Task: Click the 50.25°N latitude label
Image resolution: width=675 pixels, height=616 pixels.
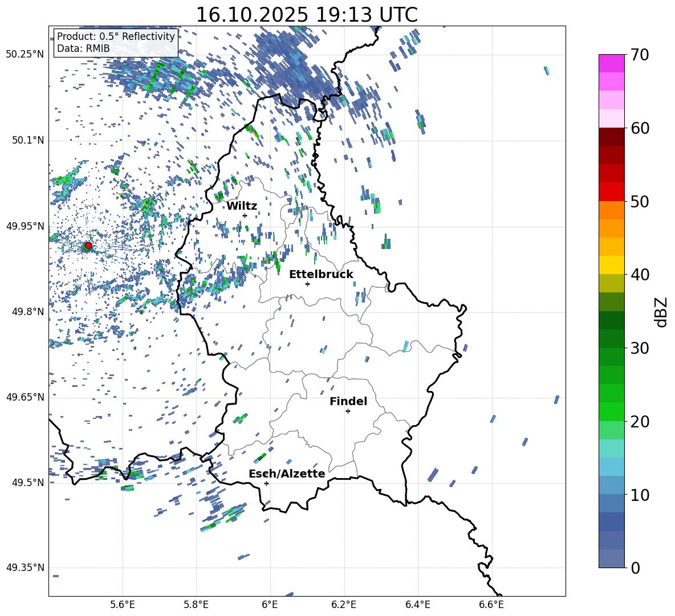Action: click(x=25, y=55)
